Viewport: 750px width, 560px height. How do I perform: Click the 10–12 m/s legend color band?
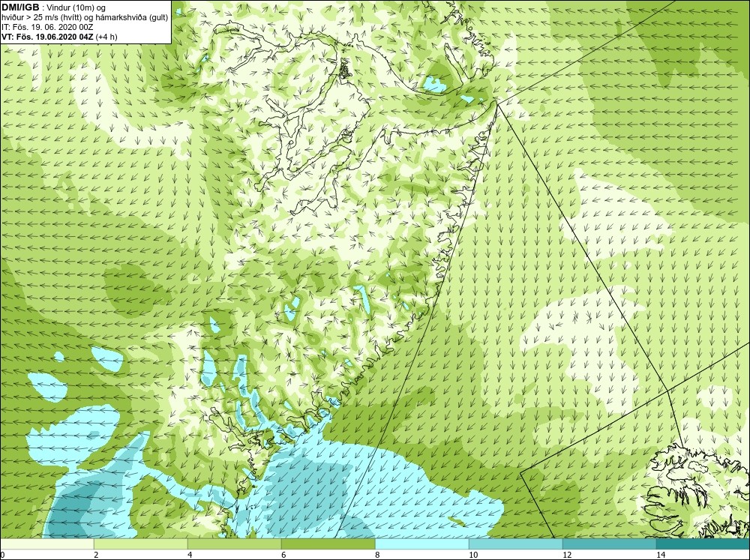tap(516, 544)
